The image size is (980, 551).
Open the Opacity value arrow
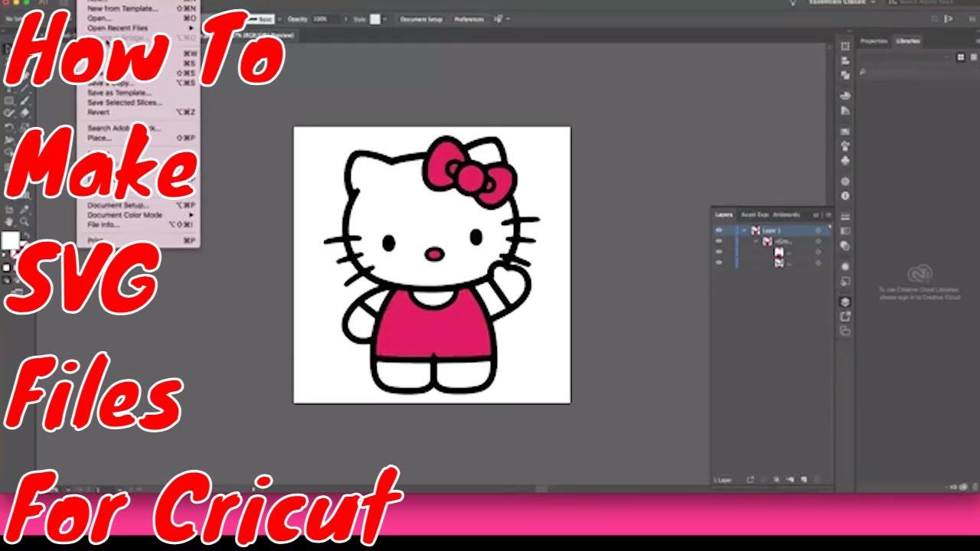click(346, 19)
